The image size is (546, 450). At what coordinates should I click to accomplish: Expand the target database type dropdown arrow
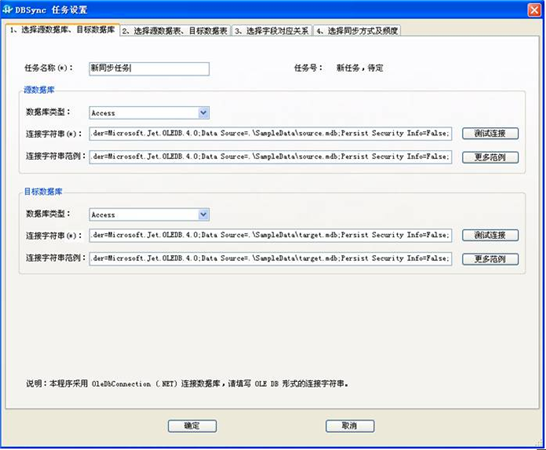(203, 215)
